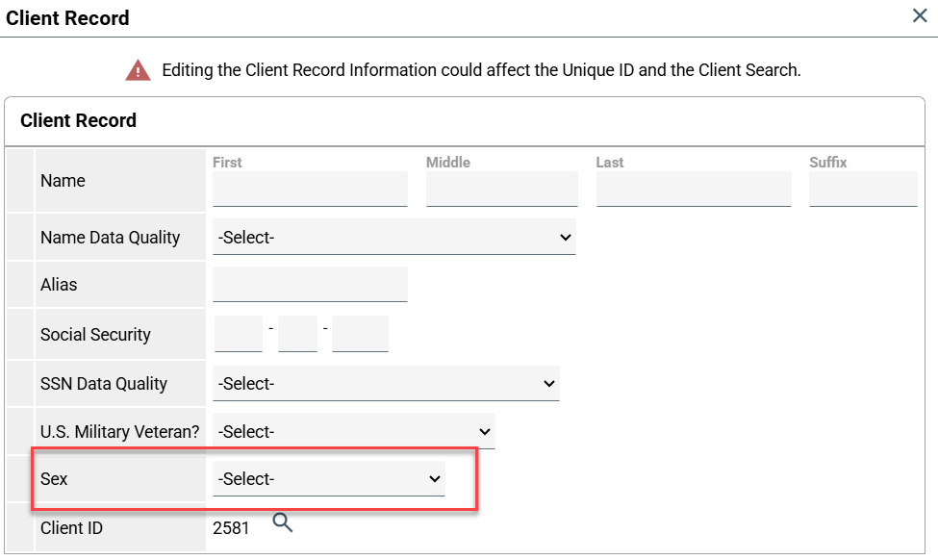
Task: Click the Client ID number 2581
Action: pos(231,528)
